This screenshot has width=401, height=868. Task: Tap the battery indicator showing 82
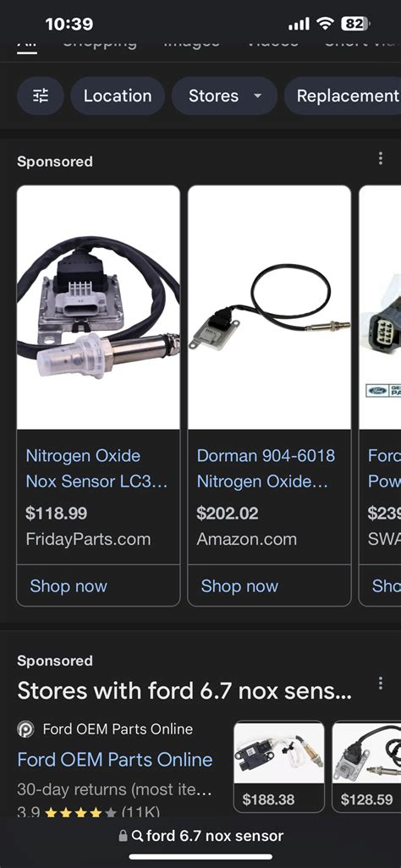[x=355, y=23]
